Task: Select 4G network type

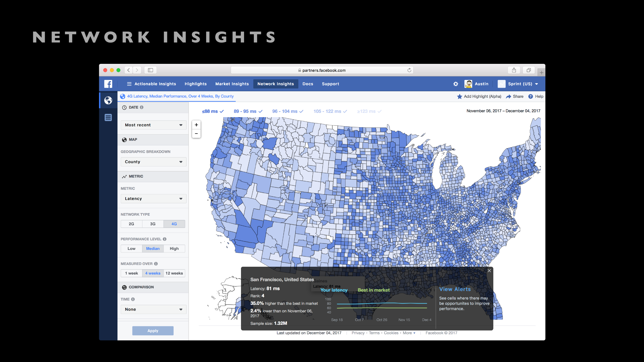Action: point(174,224)
